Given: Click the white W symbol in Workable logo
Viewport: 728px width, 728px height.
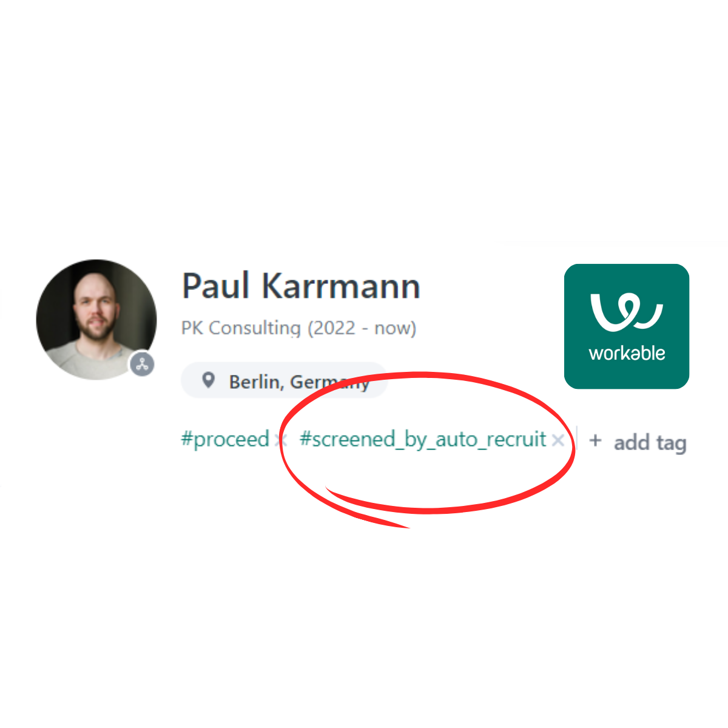Looking at the screenshot, I should [627, 311].
